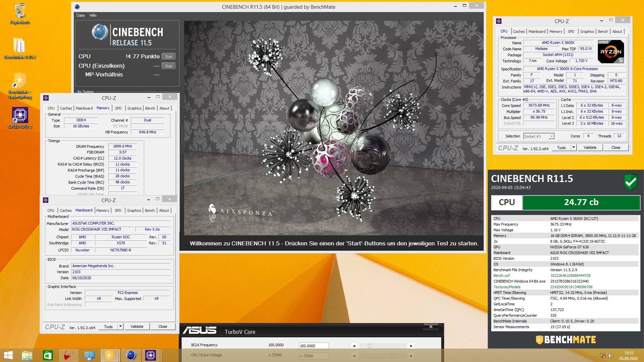Click Tools button in CPU-Z Mainboard window
Viewport: 644px width, 362px height.
(x=108, y=326)
